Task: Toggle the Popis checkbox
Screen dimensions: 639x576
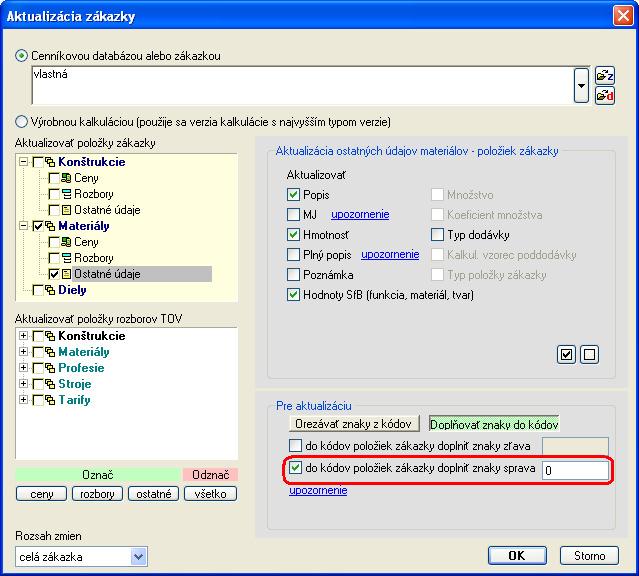Action: 293,194
